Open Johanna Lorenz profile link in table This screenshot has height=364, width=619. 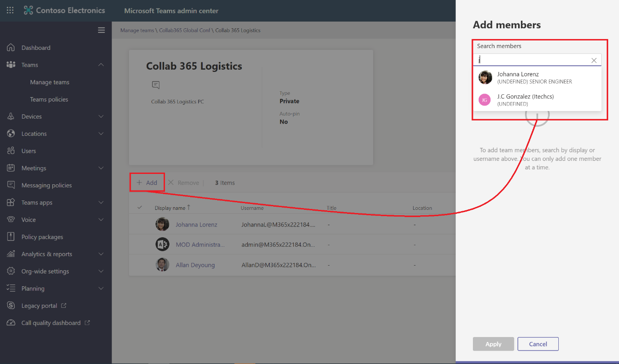coord(196,224)
